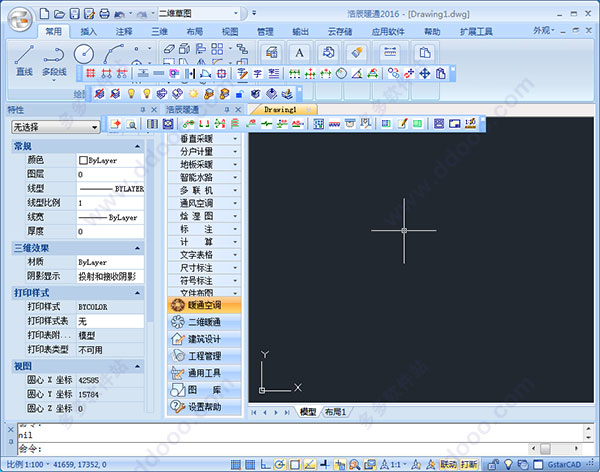The height and width of the screenshot is (472, 600).
Task: Toggle object snap tracking in status bar
Action: 309,464
